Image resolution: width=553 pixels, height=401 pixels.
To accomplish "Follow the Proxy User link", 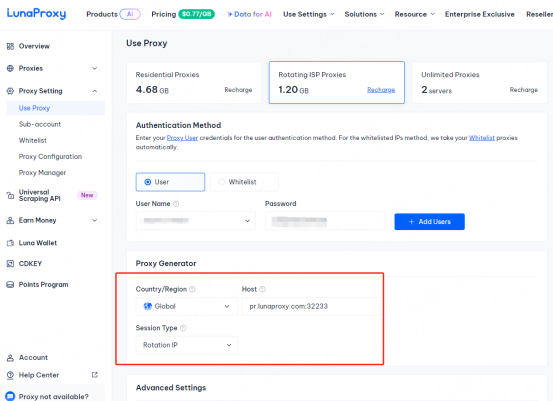I will coord(182,138).
